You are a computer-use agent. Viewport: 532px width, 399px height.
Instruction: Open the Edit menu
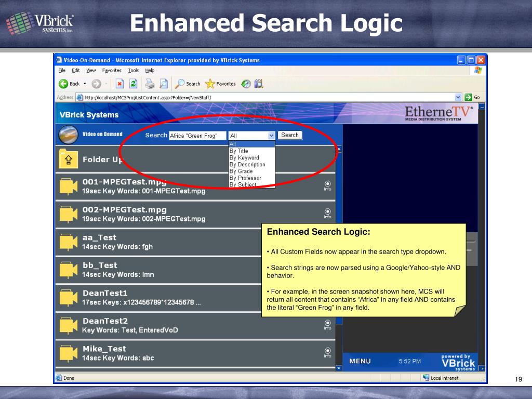[x=76, y=70]
